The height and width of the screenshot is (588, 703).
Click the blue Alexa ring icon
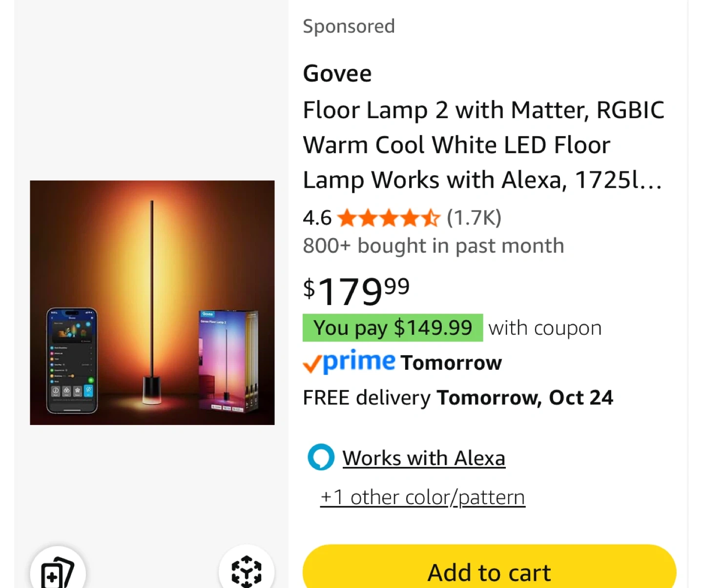(x=321, y=457)
